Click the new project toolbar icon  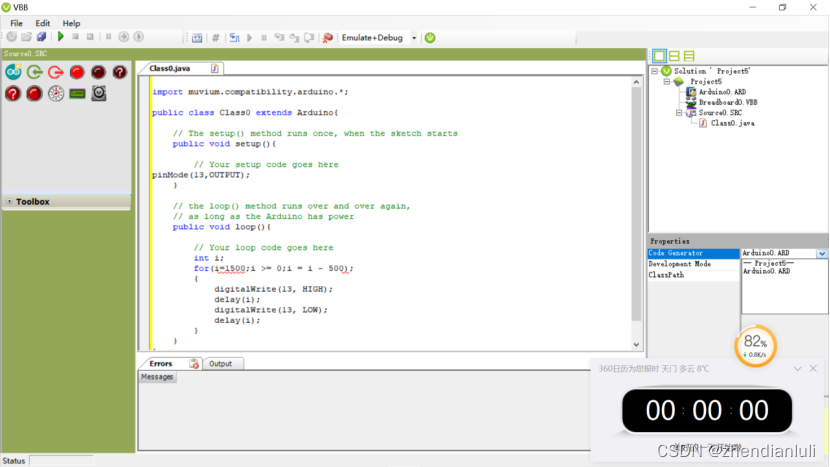click(12, 37)
